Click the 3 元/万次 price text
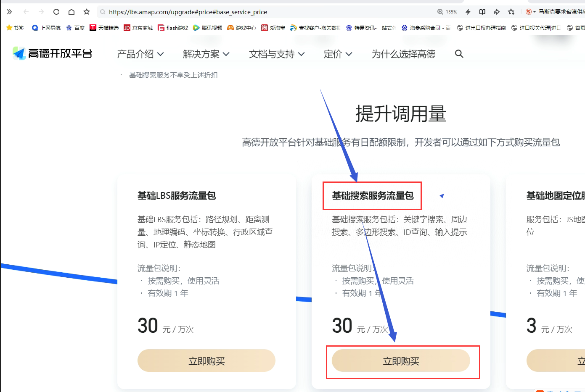The height and width of the screenshot is (392, 585). (x=549, y=326)
